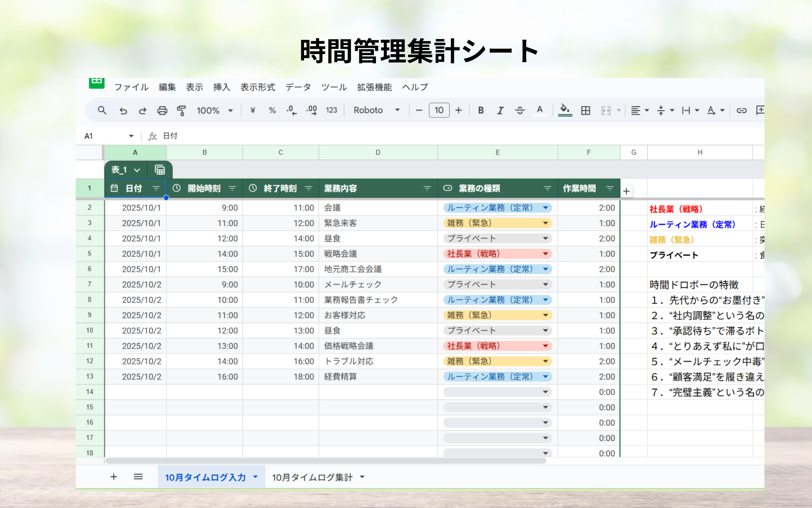Open the データ menu
The height and width of the screenshot is (508, 812).
click(x=298, y=87)
